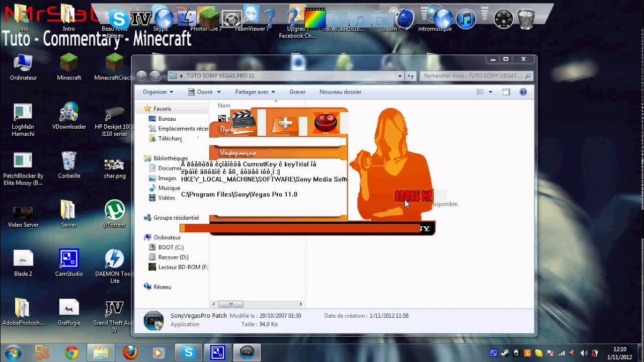
Task: Launch VDownloader from the desktop
Action: pyautogui.click(x=69, y=116)
